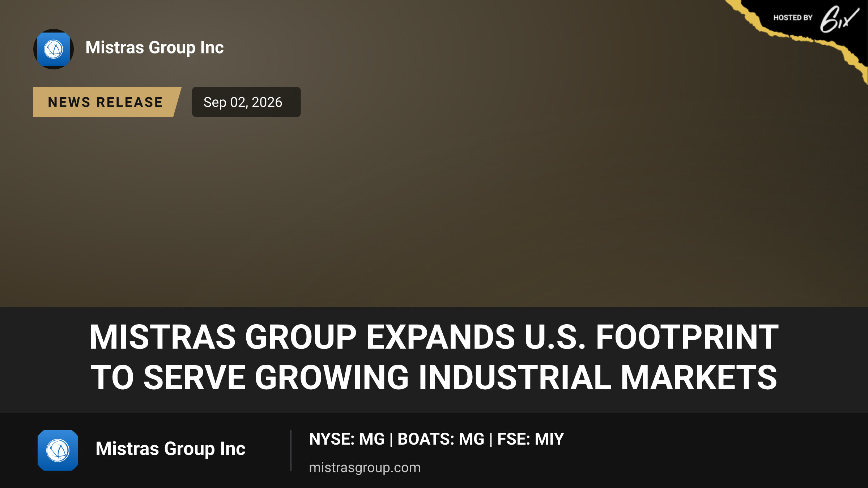Click the BOATS: MG ticker text
This screenshot has height=488, width=868.
(441, 439)
